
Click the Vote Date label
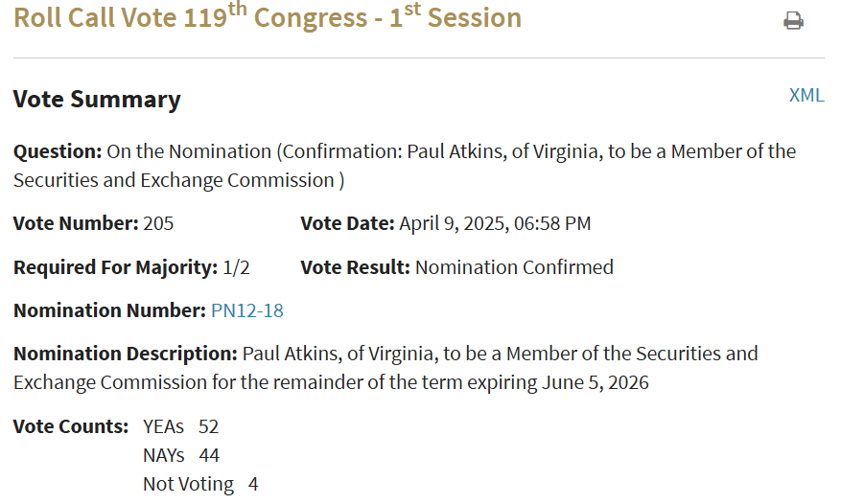tap(347, 223)
